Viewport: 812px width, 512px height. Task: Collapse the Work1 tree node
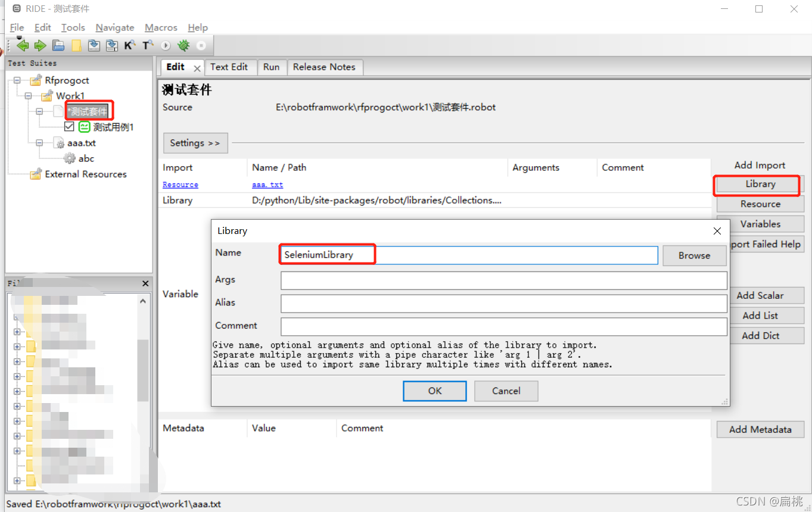pos(28,96)
